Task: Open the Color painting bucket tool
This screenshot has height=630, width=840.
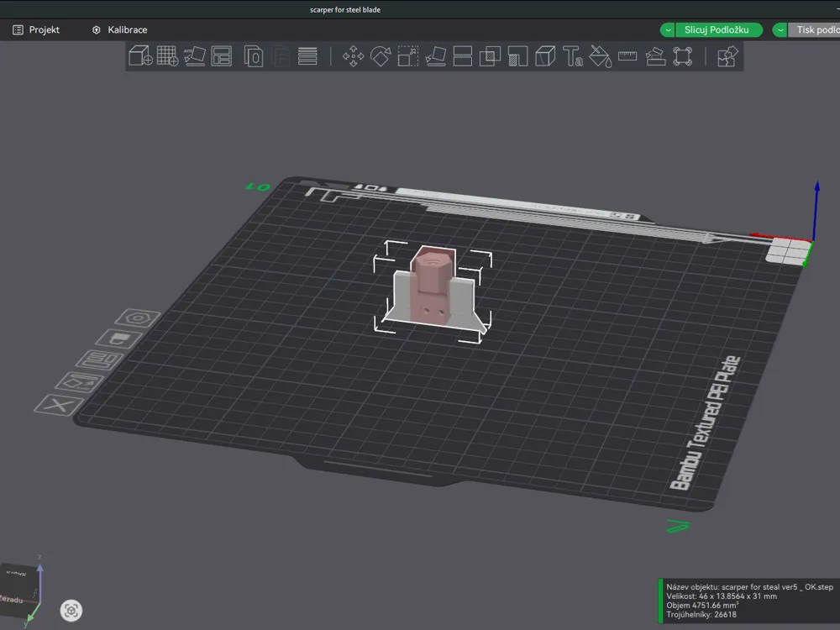Action: coord(600,56)
